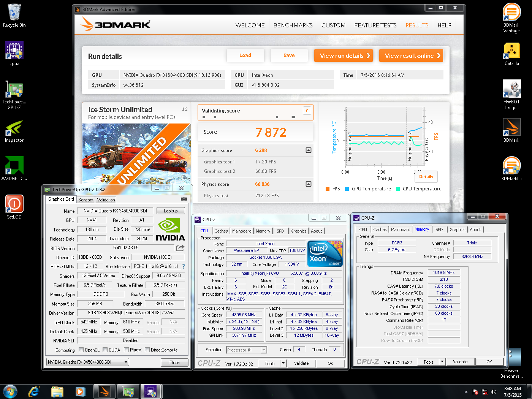The width and height of the screenshot is (532, 399).
Task: Open the CUSTOM tab in 3DMark
Action: click(333, 25)
